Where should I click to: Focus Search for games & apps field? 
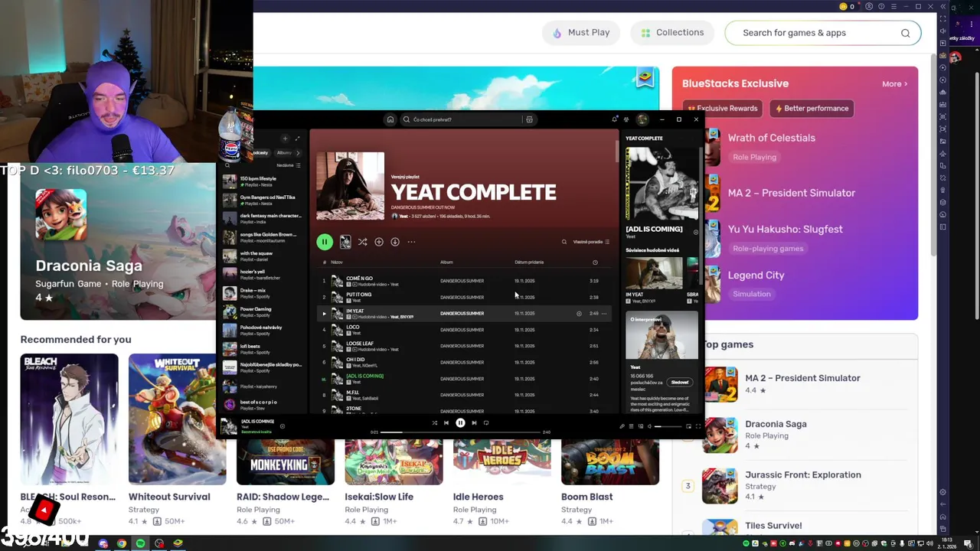tap(822, 33)
